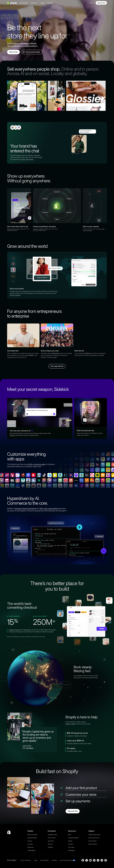Click the Shopify logo in the header
This screenshot has width=114, height=868.
coord(12,3)
